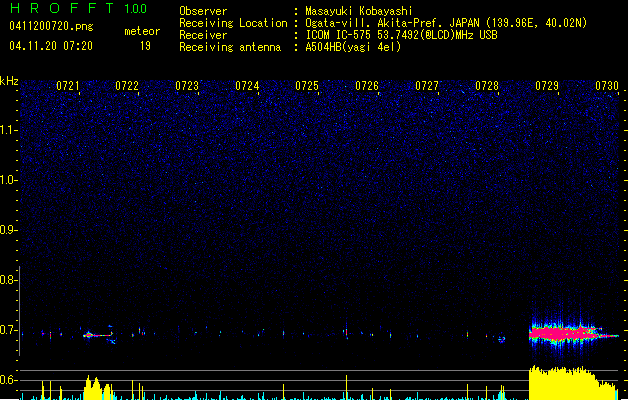Click antenna value A504HB(yagi 4el)

(353, 47)
